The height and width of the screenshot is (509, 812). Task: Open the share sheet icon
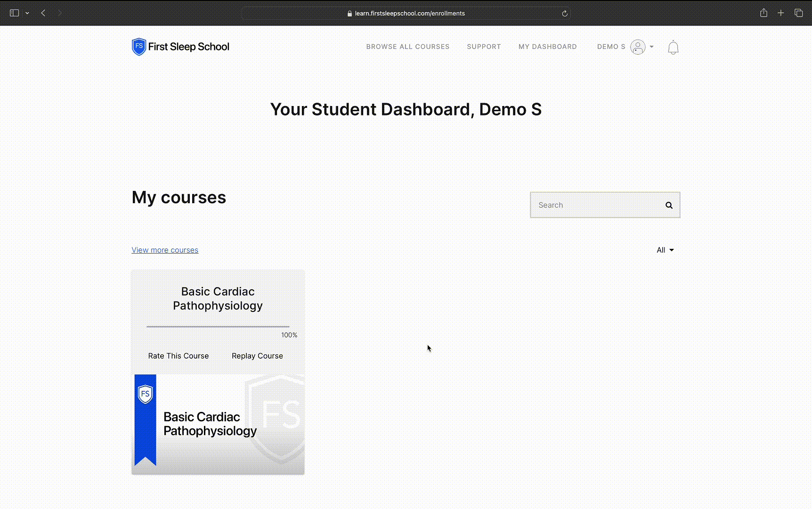[x=763, y=13]
